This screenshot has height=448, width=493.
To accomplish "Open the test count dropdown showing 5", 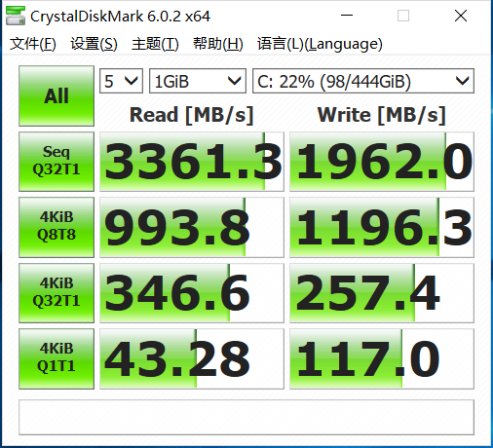I will pyautogui.click(x=121, y=81).
